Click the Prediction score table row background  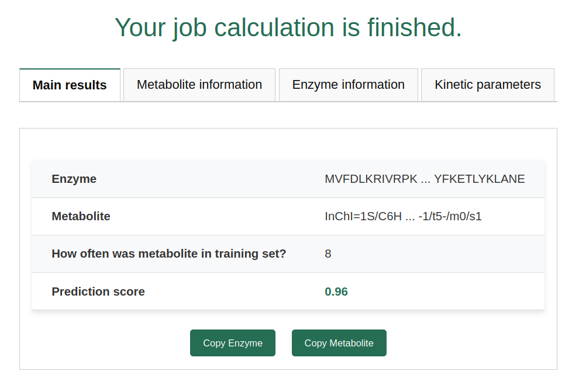pos(234,292)
